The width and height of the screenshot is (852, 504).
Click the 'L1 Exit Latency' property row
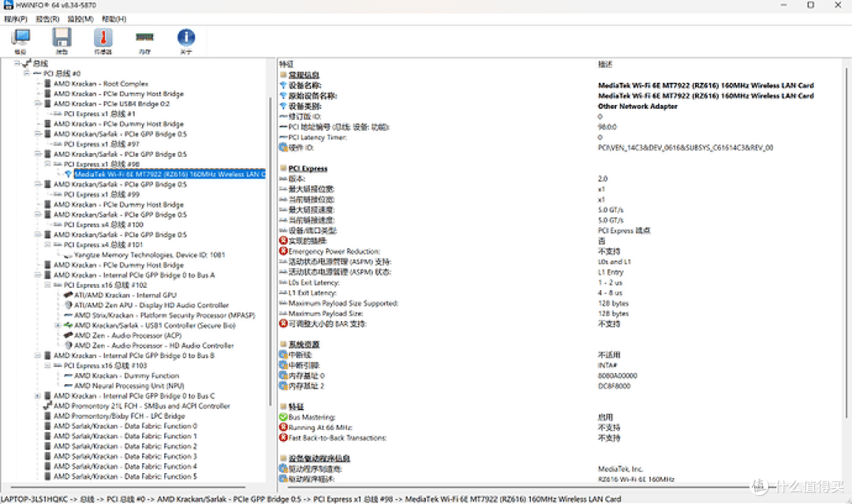click(x=312, y=293)
